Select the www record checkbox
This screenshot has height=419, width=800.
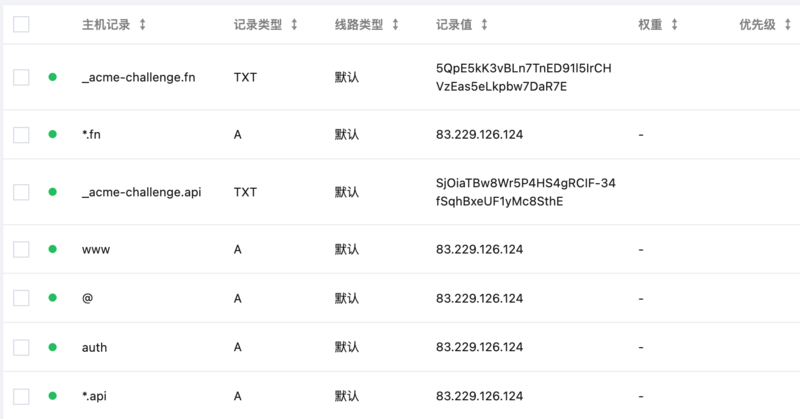click(x=21, y=249)
